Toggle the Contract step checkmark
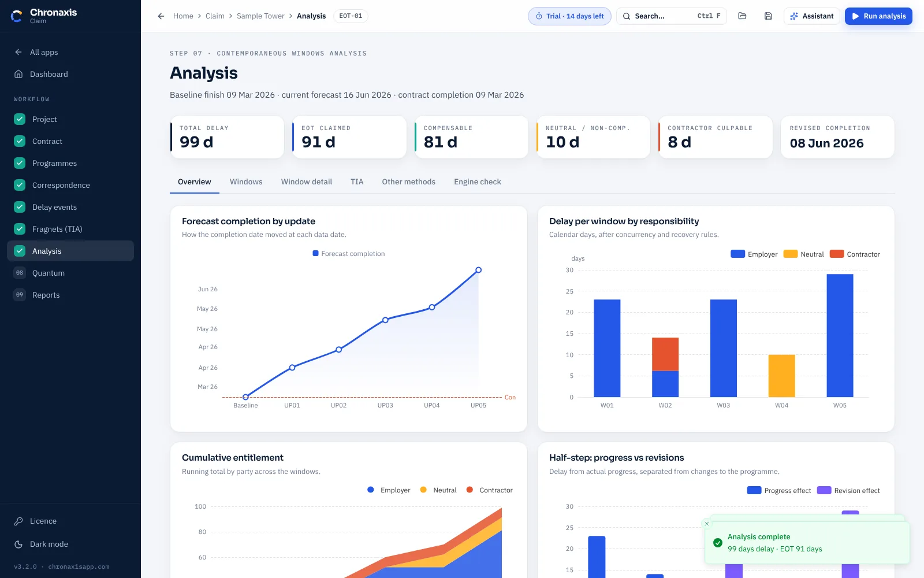This screenshot has width=924, height=578. (20, 141)
